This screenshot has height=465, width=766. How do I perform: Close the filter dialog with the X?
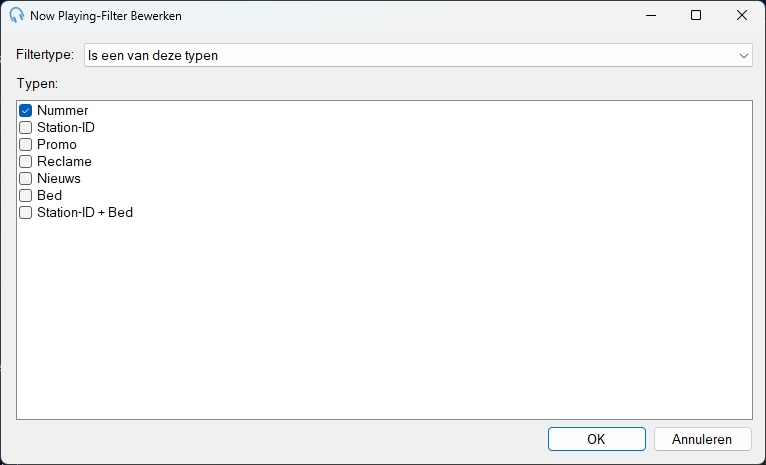click(742, 15)
